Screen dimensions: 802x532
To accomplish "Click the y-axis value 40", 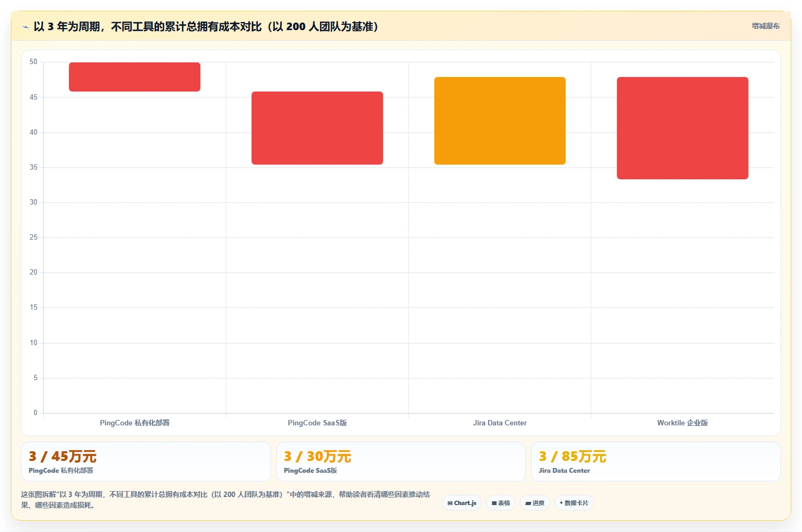I will tap(33, 132).
